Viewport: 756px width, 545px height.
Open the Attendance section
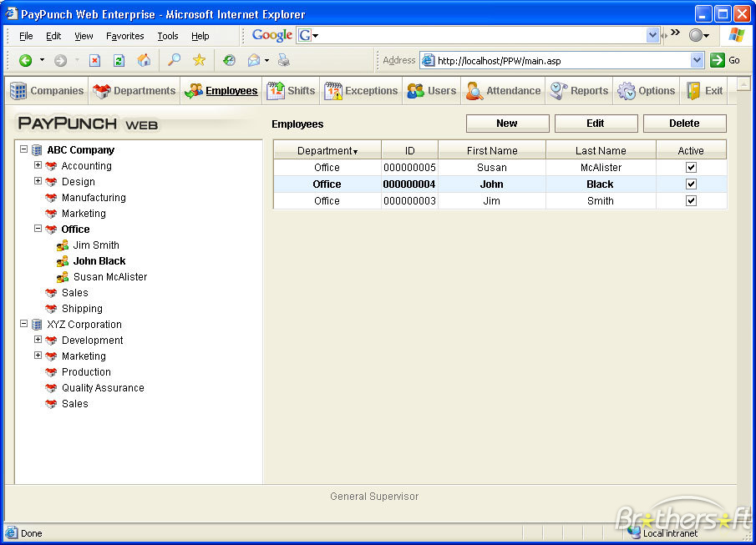coord(503,91)
